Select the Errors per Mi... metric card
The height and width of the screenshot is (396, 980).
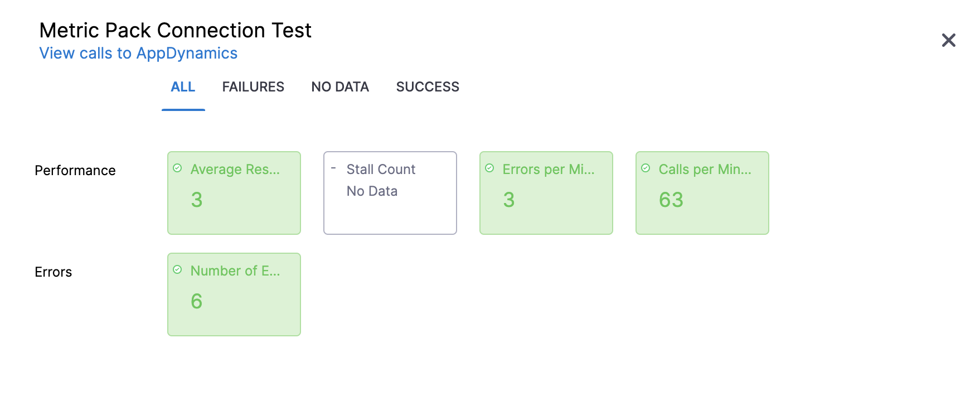546,193
